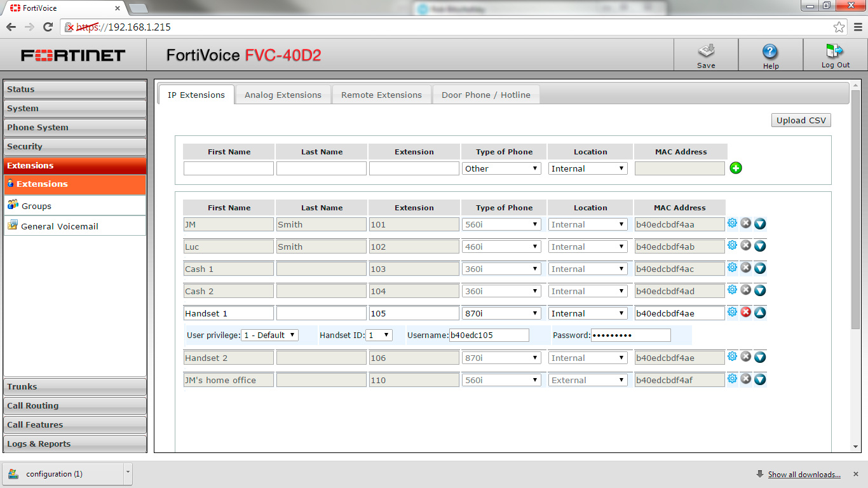The image size is (868, 488).
Task: Click the Username field for Handset 1
Action: pyautogui.click(x=489, y=335)
